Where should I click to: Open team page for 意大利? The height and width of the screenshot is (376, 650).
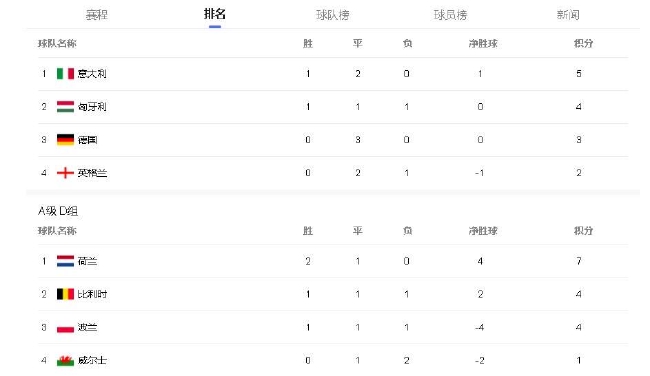point(92,74)
